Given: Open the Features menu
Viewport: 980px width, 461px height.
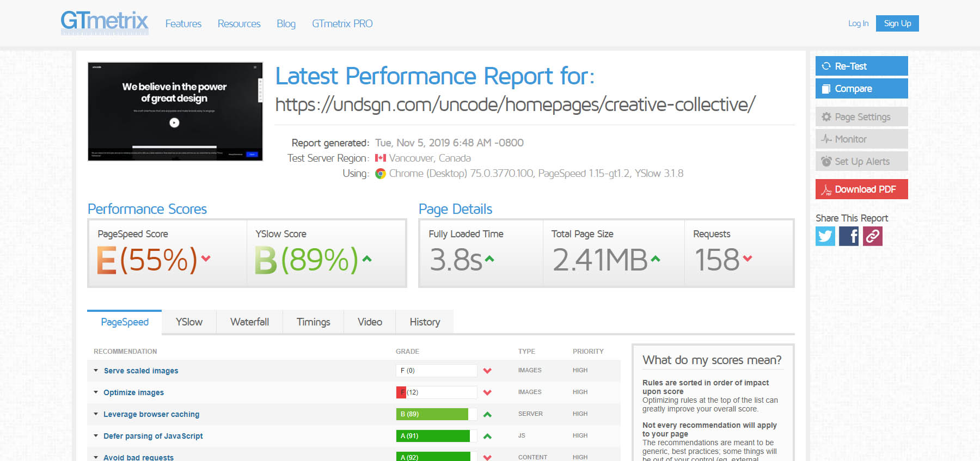Looking at the screenshot, I should click(x=183, y=23).
